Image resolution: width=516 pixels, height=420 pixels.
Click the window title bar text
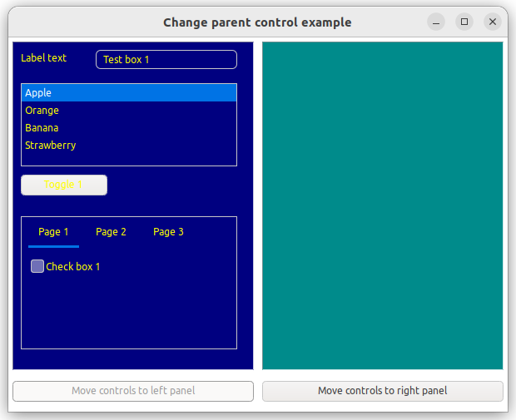257,22
